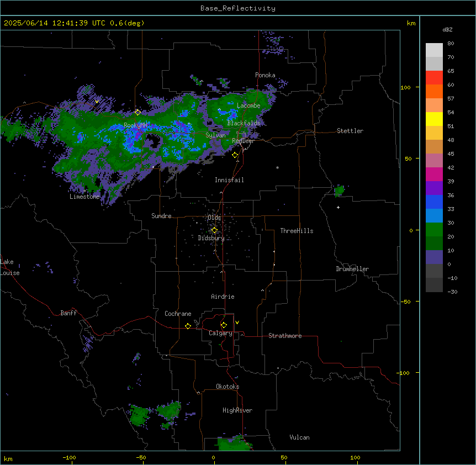Click the Airdrie city label

223,297
